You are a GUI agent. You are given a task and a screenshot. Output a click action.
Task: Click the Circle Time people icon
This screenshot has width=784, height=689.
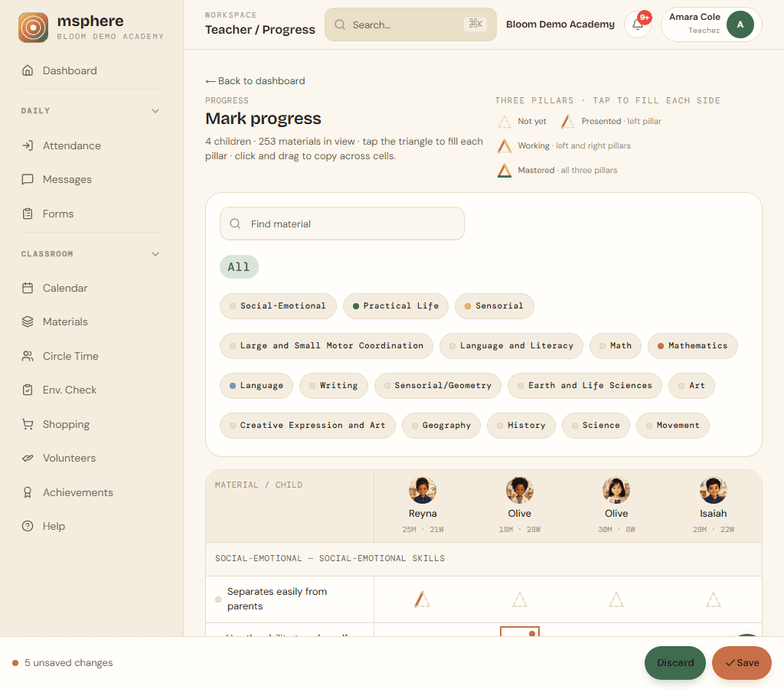28,356
